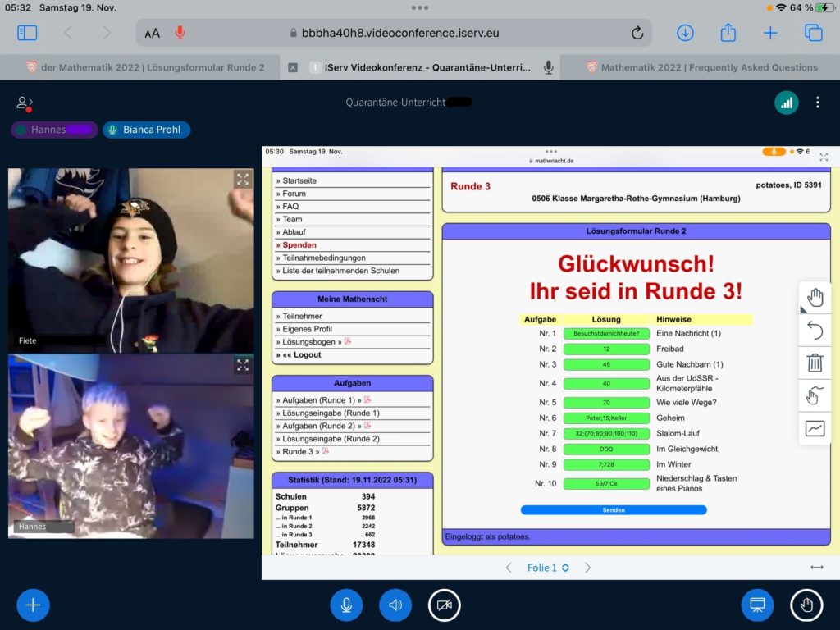
Task: Close the IServ Videokonferenz tab
Action: tap(293, 67)
